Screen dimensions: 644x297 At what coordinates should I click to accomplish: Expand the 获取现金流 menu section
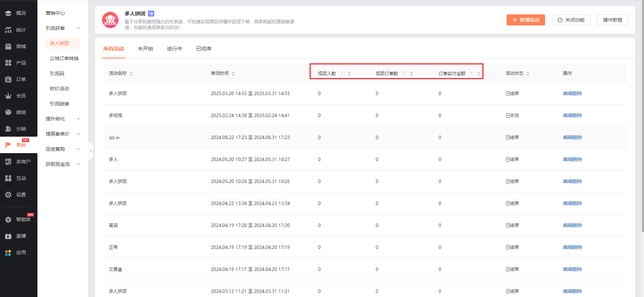(78, 164)
